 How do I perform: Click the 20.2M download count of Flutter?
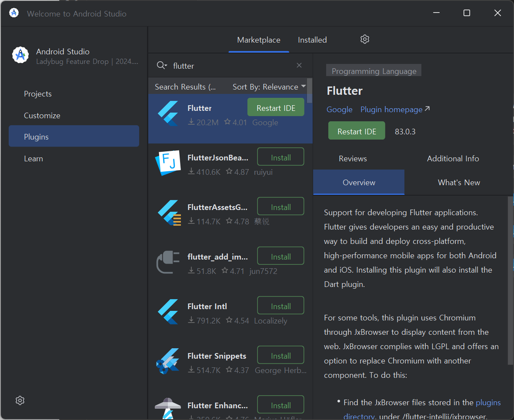(203, 122)
